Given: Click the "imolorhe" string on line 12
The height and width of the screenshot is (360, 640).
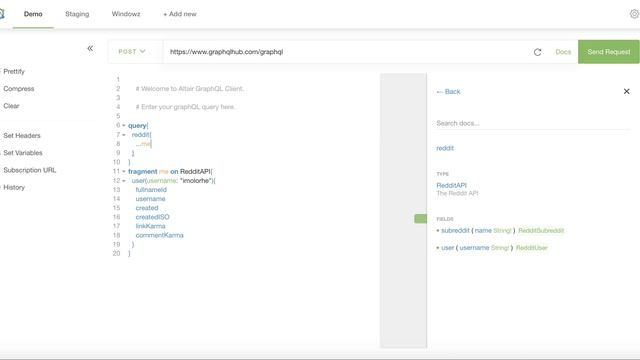Looking at the screenshot, I should click(197, 180).
